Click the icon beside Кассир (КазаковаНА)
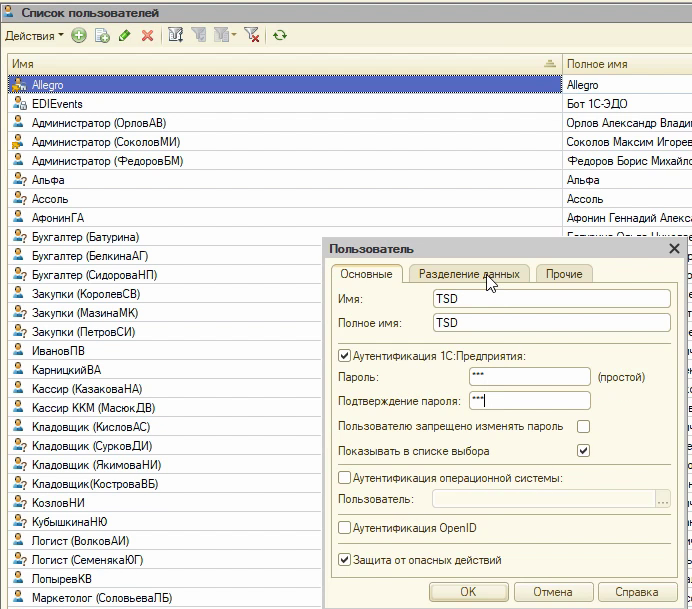Image resolution: width=692 pixels, height=609 pixels. (x=18, y=388)
